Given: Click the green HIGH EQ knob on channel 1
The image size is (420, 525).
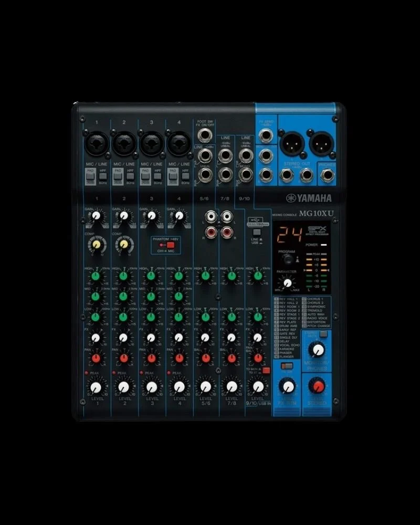Looking at the screenshot, I should 96,276.
